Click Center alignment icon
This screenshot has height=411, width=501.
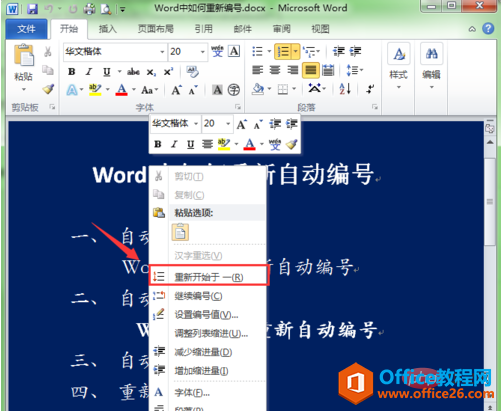tap(275, 70)
